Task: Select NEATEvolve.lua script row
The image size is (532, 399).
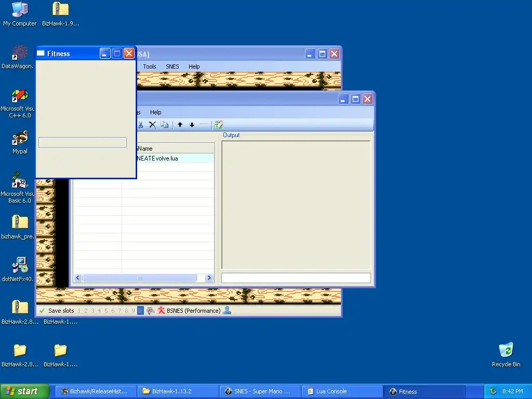Action: [x=175, y=158]
